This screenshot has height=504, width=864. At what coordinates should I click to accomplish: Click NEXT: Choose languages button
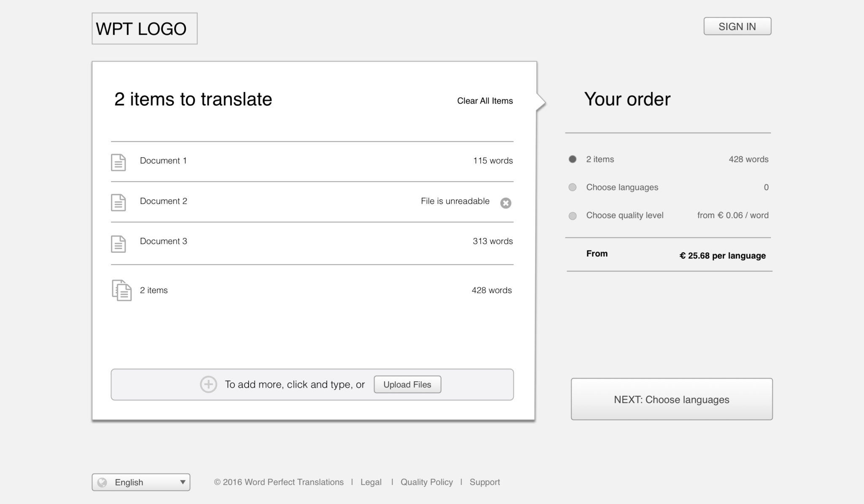672,399
